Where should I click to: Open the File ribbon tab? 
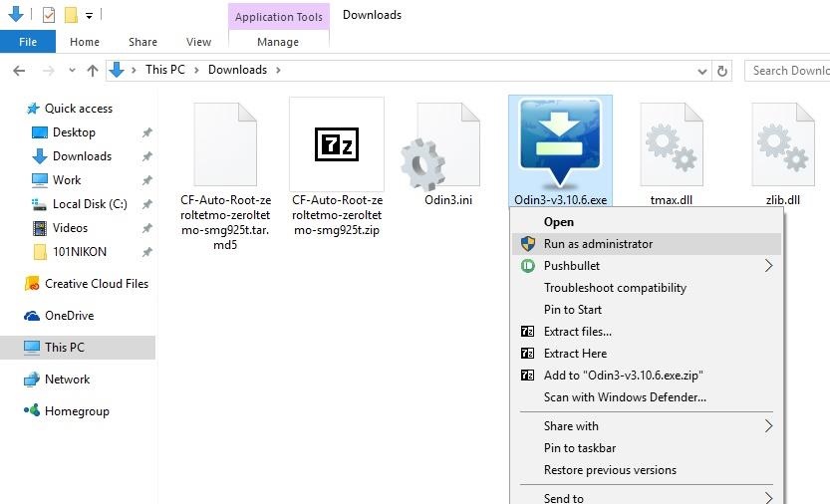point(28,42)
